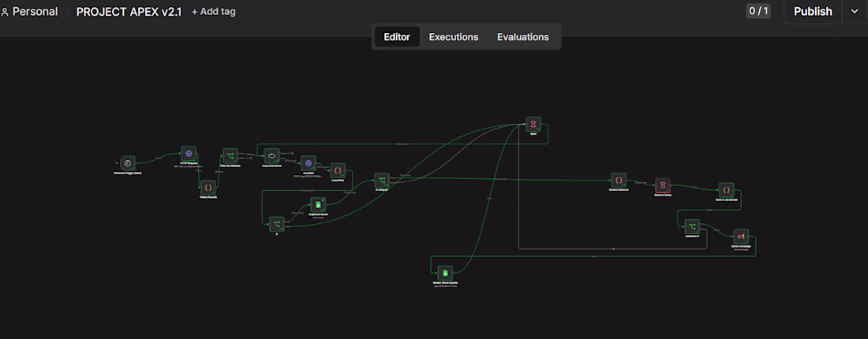Open the Gmail Send a message node

tap(741, 237)
